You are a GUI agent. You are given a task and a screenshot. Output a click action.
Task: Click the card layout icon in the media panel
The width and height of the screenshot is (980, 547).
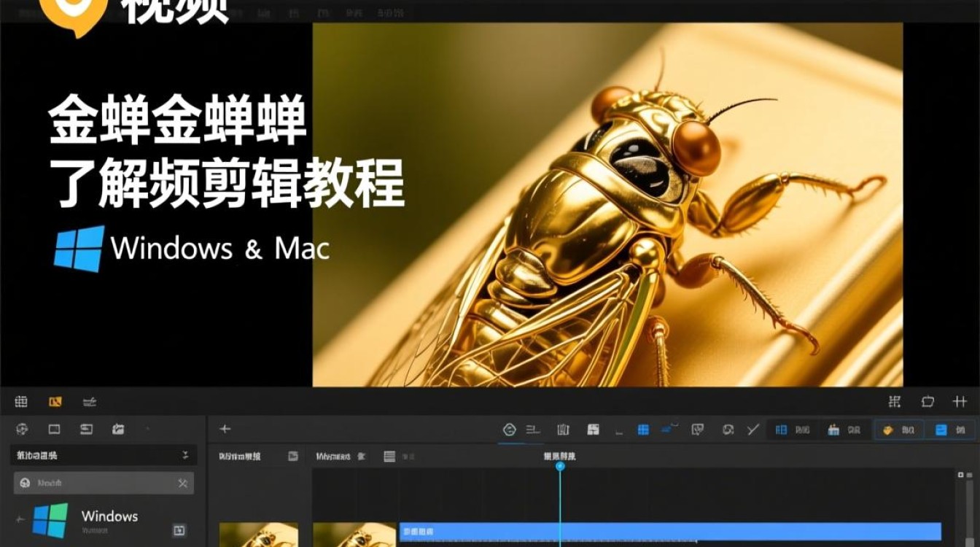[86, 430]
